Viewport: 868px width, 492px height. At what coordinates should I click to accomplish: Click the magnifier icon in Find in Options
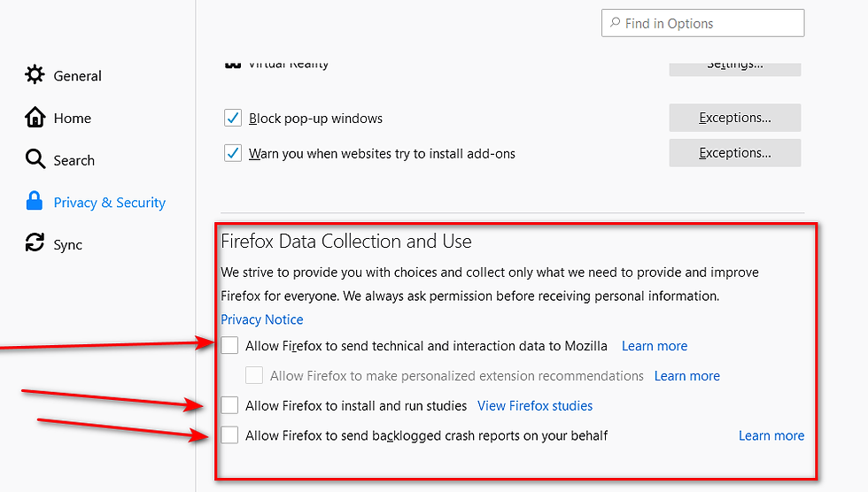point(615,23)
